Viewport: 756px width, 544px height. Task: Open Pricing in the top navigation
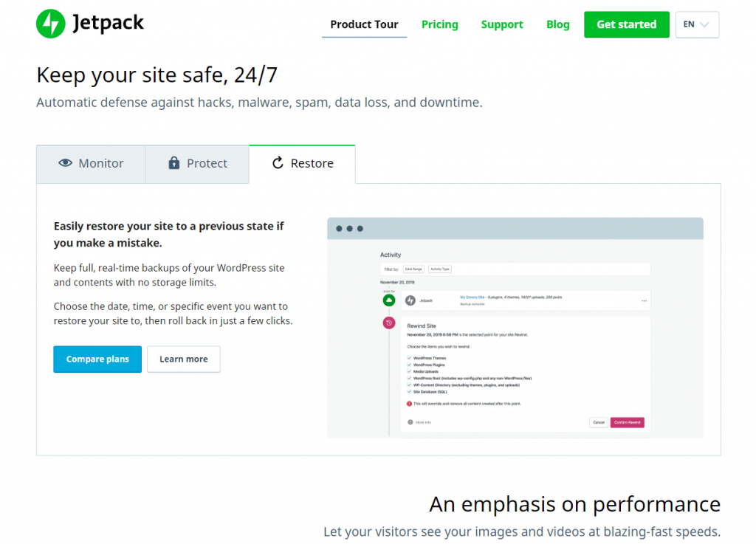coord(439,24)
